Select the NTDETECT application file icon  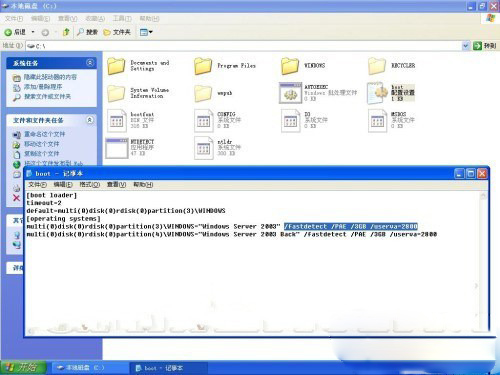117,148
